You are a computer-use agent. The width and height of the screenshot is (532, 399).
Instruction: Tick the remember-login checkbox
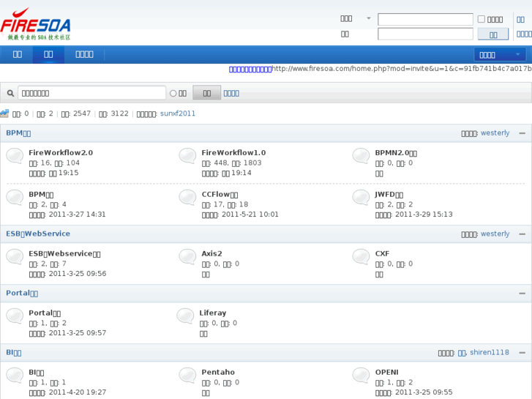tap(481, 19)
